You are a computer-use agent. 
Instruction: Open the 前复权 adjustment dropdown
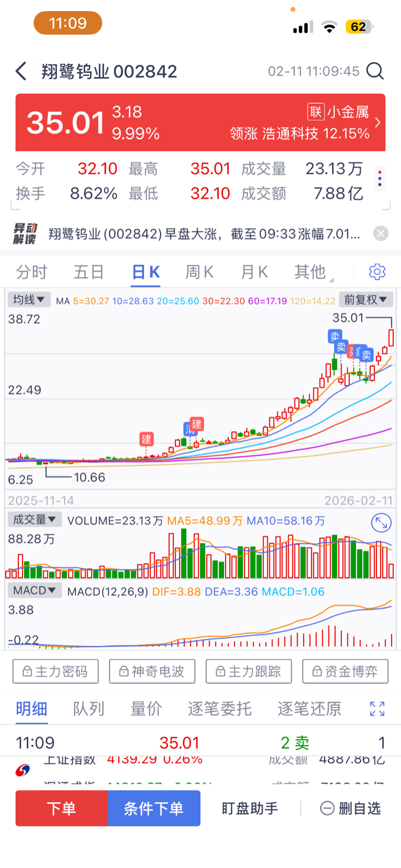tap(365, 300)
